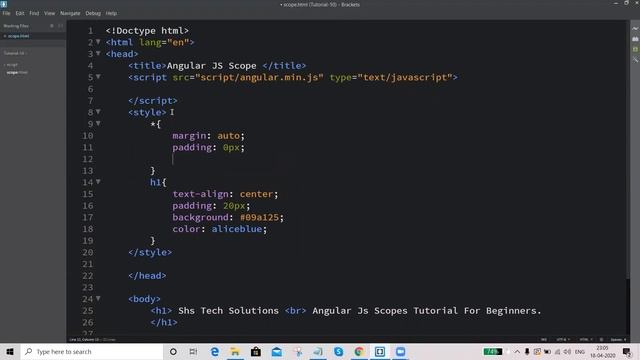Expand the script folder in file tree
Image resolution: width=640 pixels, height=360 pixels.
tap(11, 64)
